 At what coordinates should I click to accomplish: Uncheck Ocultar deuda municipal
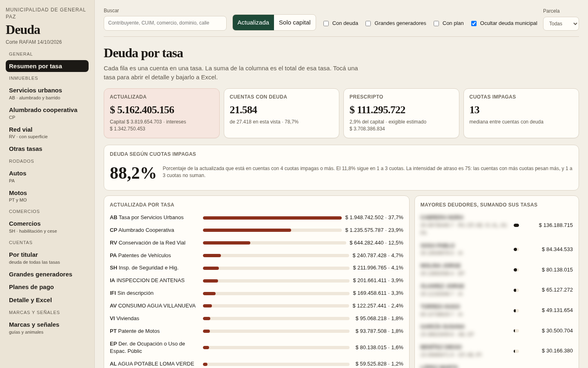click(474, 23)
